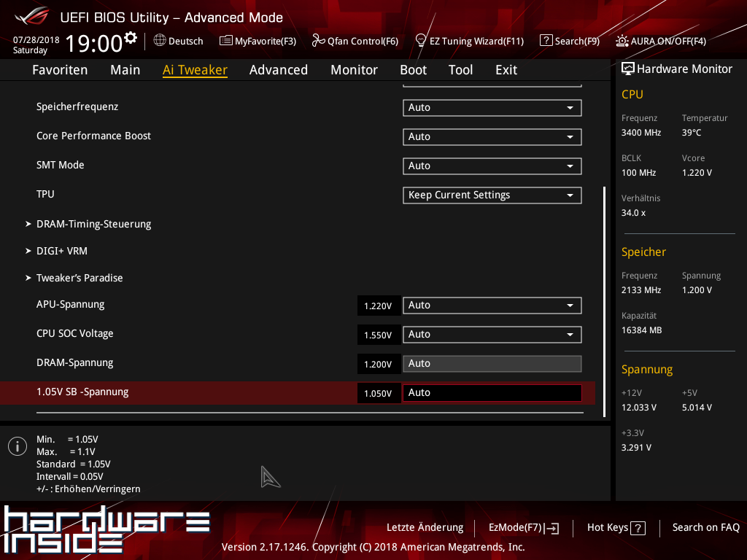This screenshot has width=747, height=560.
Task: Click the settings list scrollbar
Action: (604, 301)
